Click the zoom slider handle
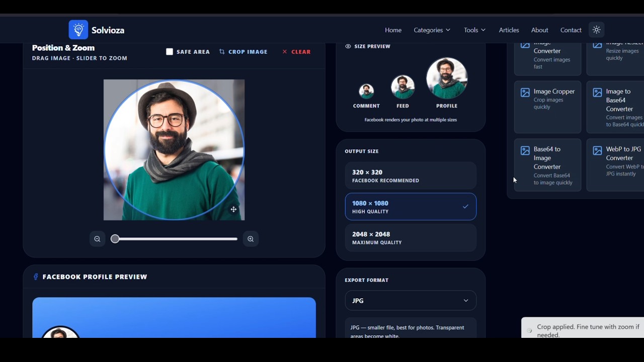Screen dimensions: 644x362 click(x=115, y=239)
